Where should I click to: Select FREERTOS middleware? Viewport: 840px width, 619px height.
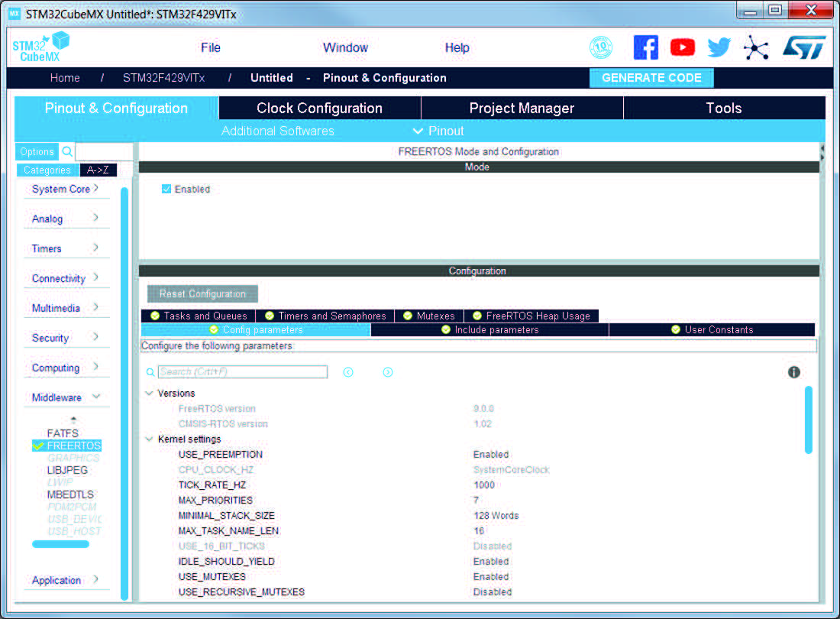[73, 446]
